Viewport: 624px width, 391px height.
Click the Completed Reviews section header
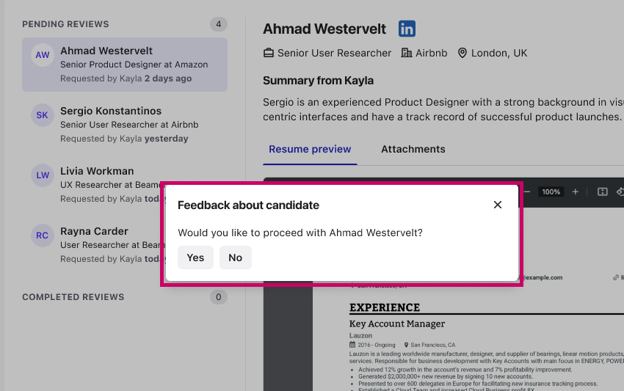[x=73, y=297]
